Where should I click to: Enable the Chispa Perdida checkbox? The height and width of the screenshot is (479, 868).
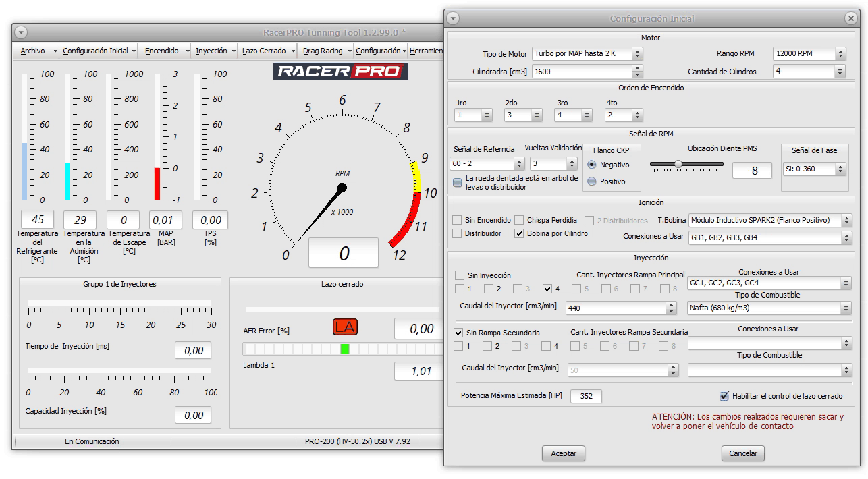point(519,220)
